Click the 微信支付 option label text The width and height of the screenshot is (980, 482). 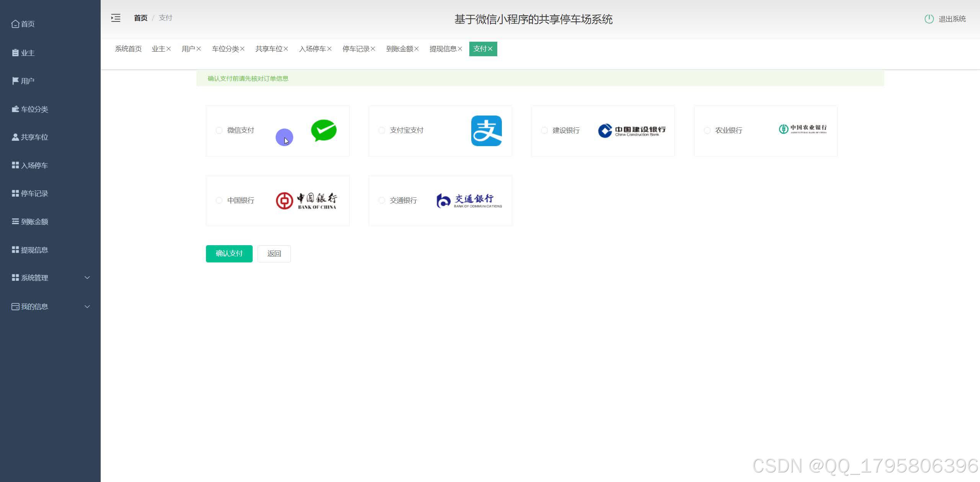click(x=240, y=130)
